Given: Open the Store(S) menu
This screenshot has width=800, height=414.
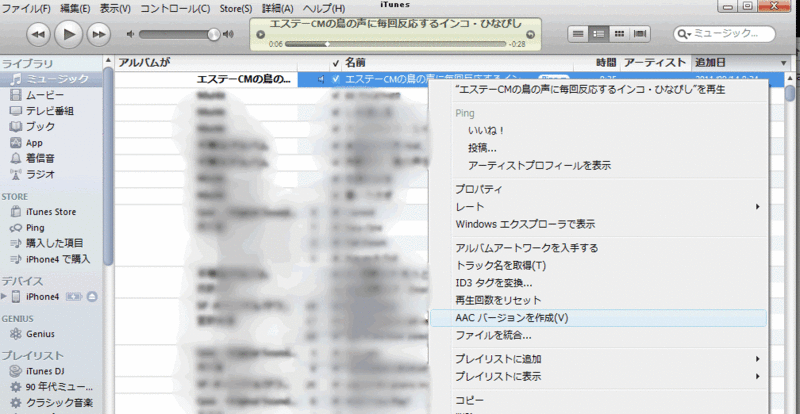Looking at the screenshot, I should [236, 9].
